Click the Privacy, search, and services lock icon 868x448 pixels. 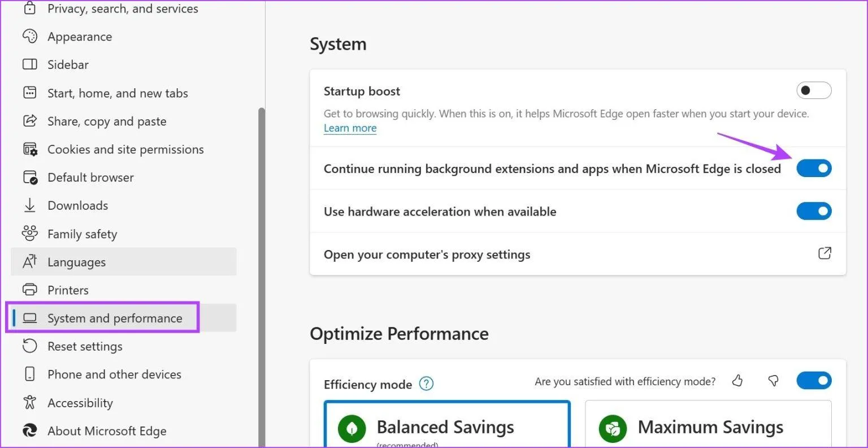[x=30, y=8]
